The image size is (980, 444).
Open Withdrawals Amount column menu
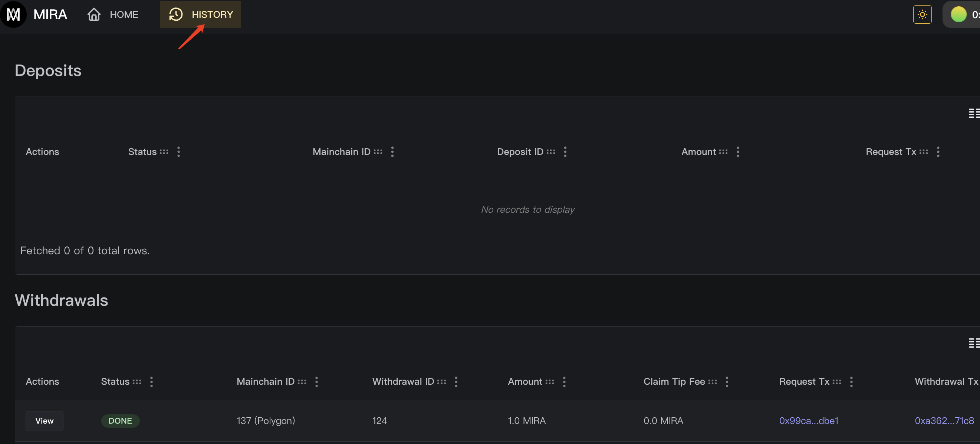pos(564,382)
